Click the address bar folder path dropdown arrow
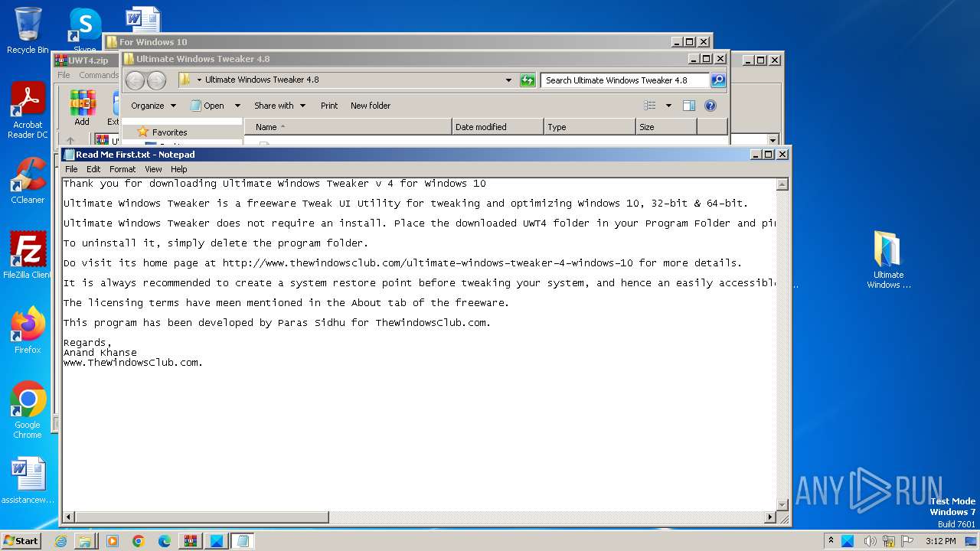This screenshot has height=551, width=980. tap(199, 80)
